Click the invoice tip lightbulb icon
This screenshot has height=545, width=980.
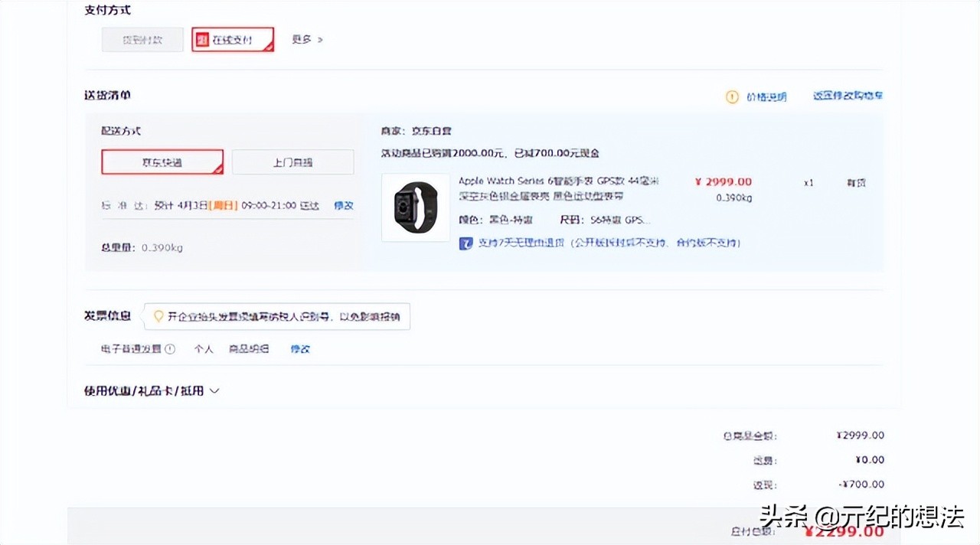pyautogui.click(x=158, y=316)
